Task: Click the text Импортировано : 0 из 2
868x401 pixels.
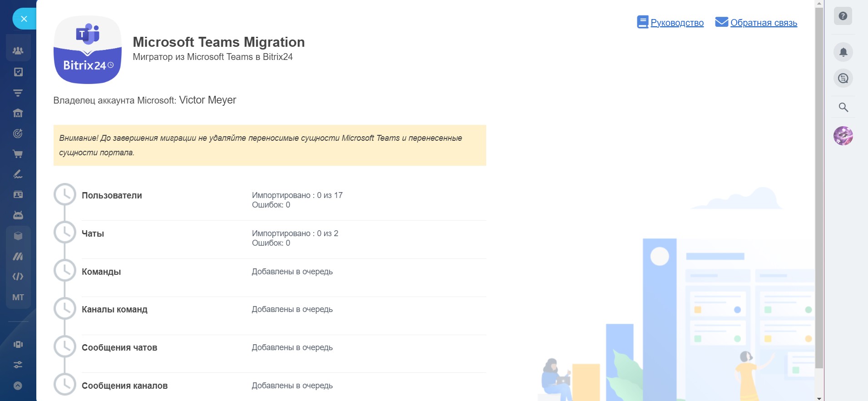Action: coord(295,233)
